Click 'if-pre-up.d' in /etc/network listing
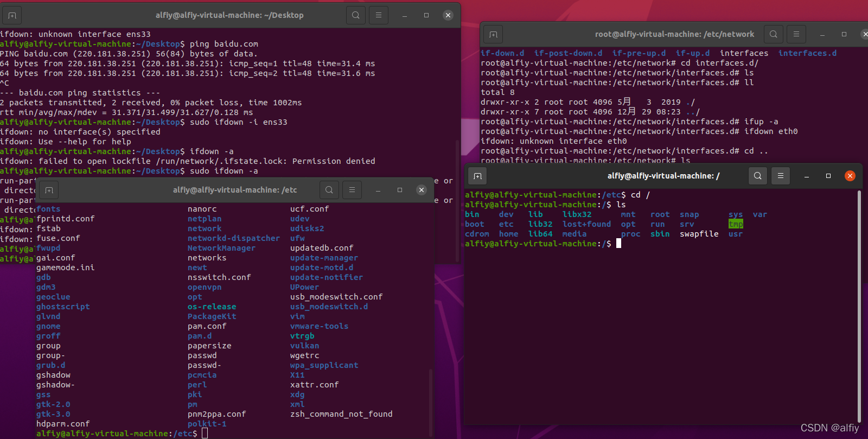The image size is (868, 439). pos(639,53)
